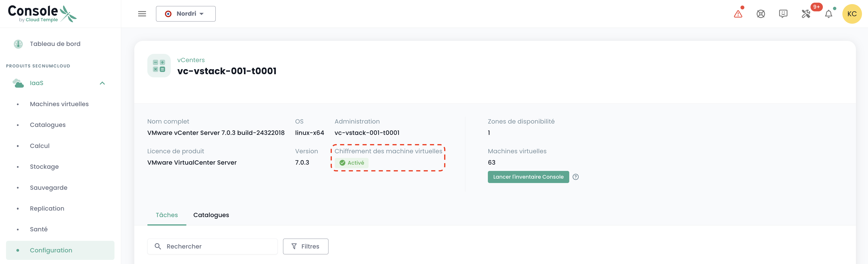Select the Tâches tab
Viewport: 868px width, 264px height.
(166, 215)
